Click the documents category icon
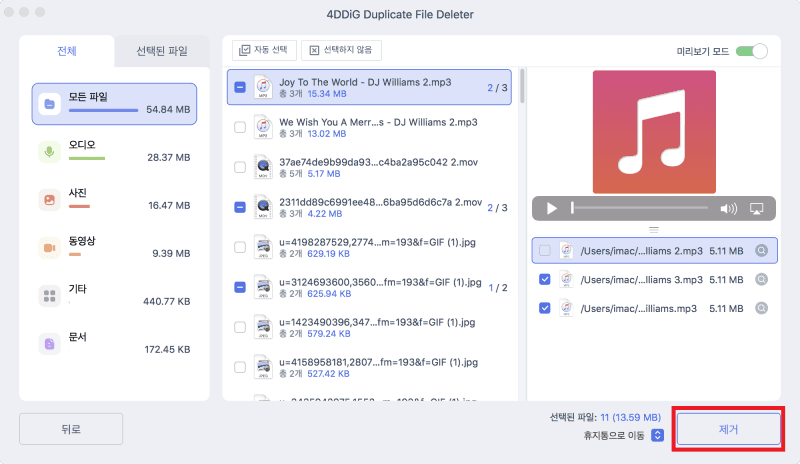The height and width of the screenshot is (464, 800). (x=48, y=343)
